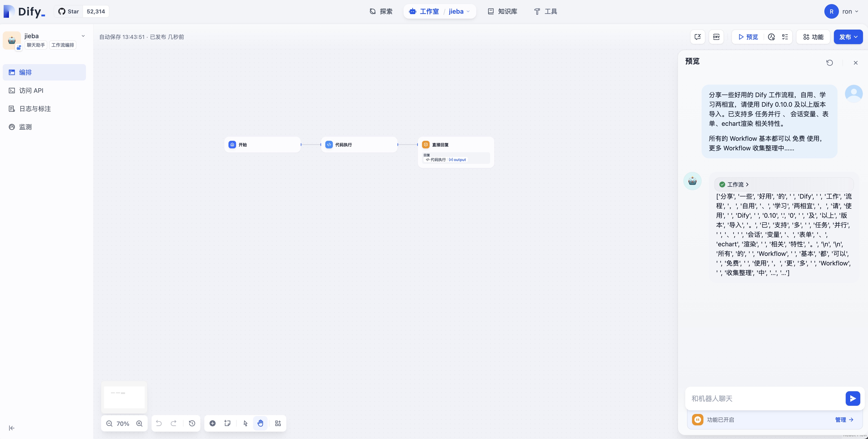Open 日志与标注 in sidebar

(35, 109)
